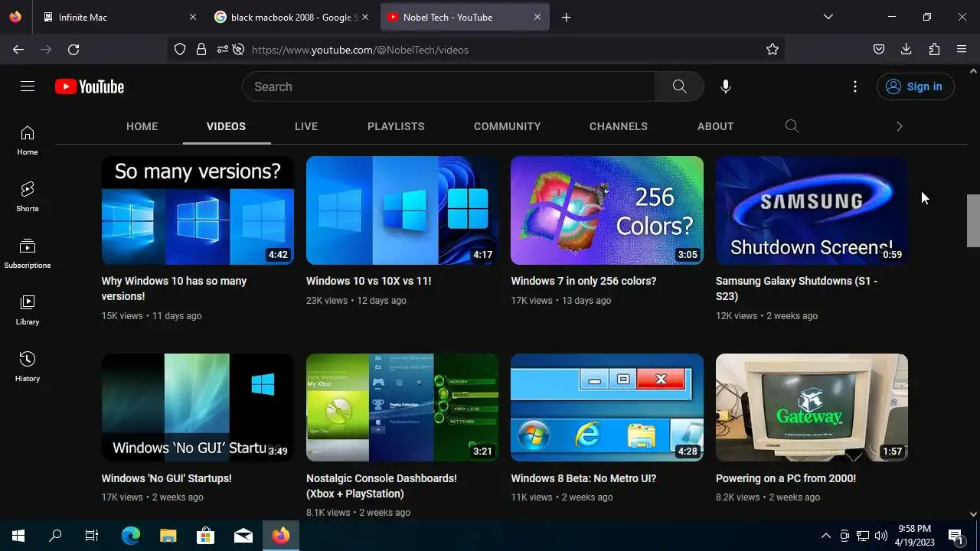The width and height of the screenshot is (980, 551).
Task: Click the Gateway monitor video thumbnail
Action: coord(812,407)
